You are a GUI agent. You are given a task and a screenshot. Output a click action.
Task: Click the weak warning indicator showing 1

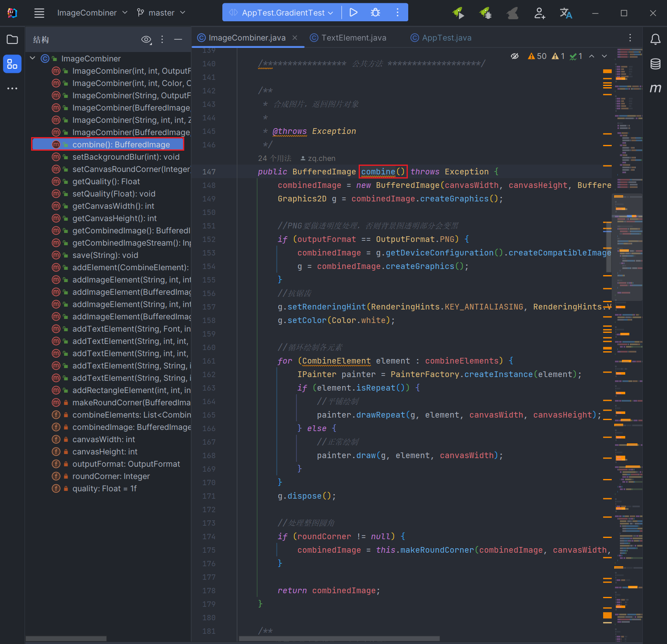tap(558, 56)
